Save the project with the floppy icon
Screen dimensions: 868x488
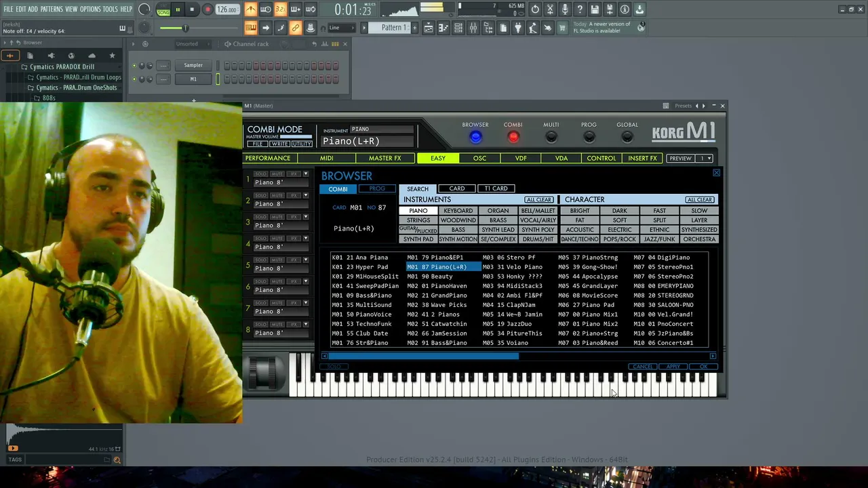(595, 9)
